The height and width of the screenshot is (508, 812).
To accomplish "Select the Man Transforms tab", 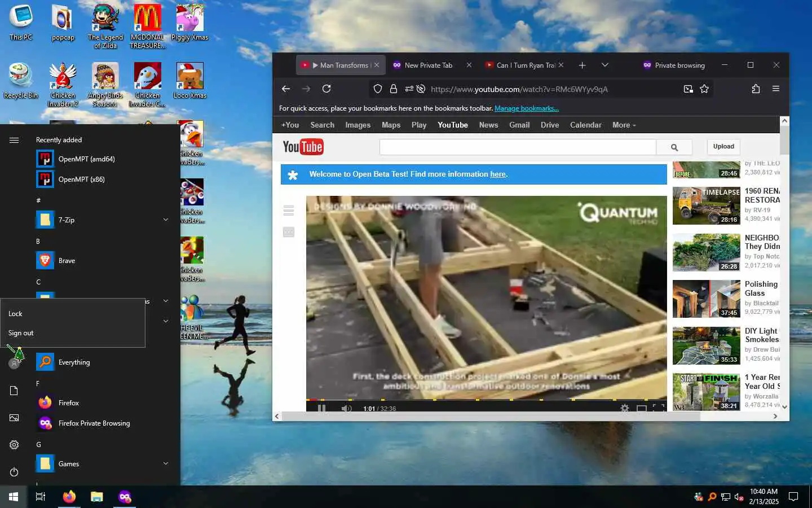I will 341,65.
